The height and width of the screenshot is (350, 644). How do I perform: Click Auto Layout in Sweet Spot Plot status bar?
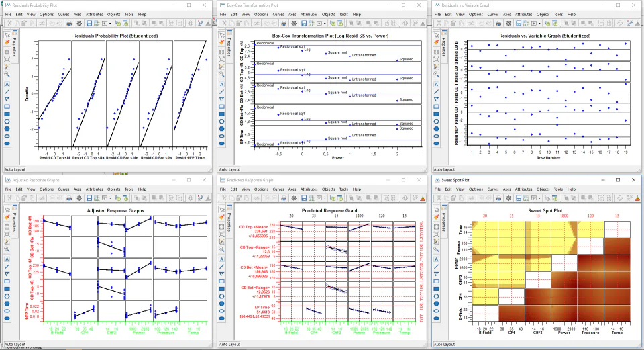click(x=444, y=344)
